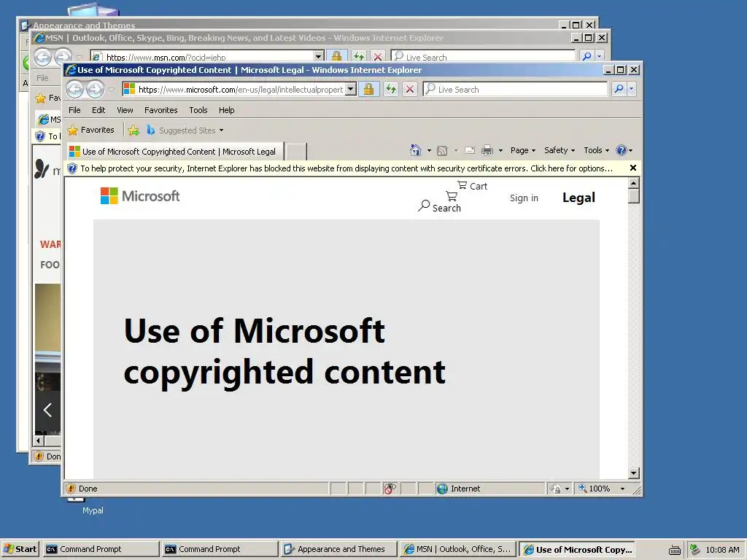This screenshot has height=560, width=747.
Task: Open the Tools menu in menu bar
Action: click(198, 110)
